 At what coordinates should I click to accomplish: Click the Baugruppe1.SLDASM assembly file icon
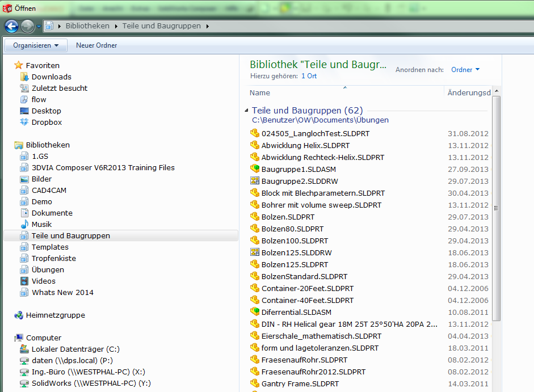click(255, 169)
